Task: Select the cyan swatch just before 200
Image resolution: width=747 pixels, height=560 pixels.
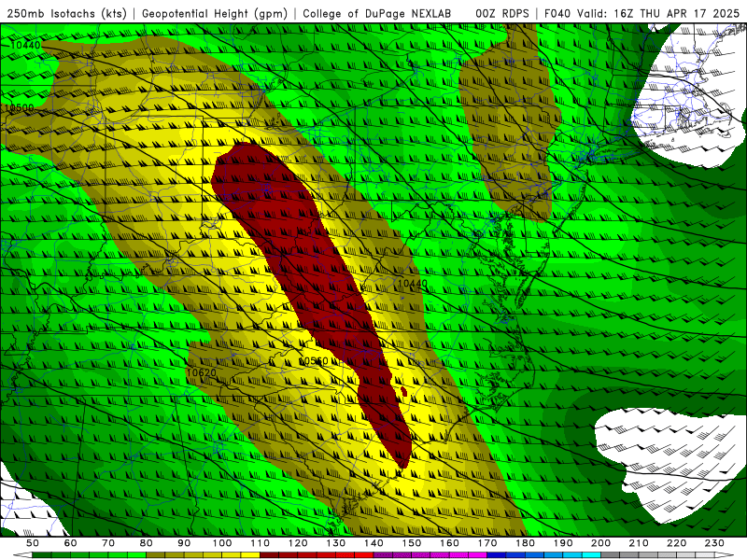Action: 591,555
